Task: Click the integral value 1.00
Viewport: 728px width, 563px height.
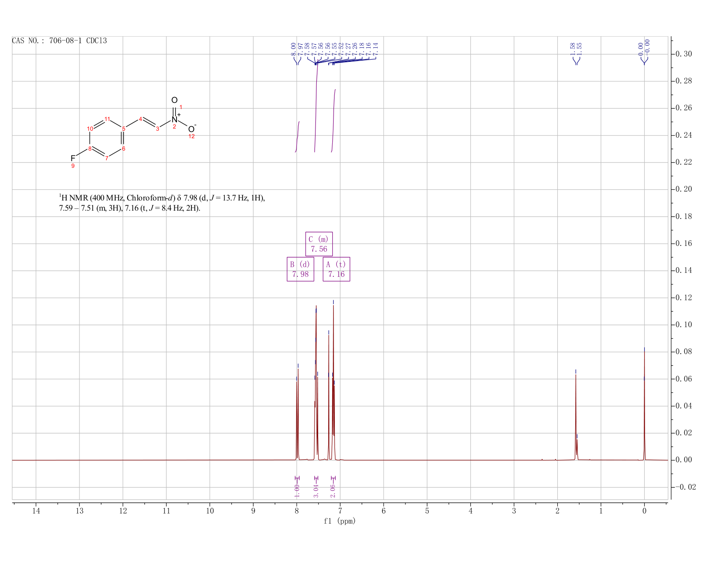Action: (297, 490)
